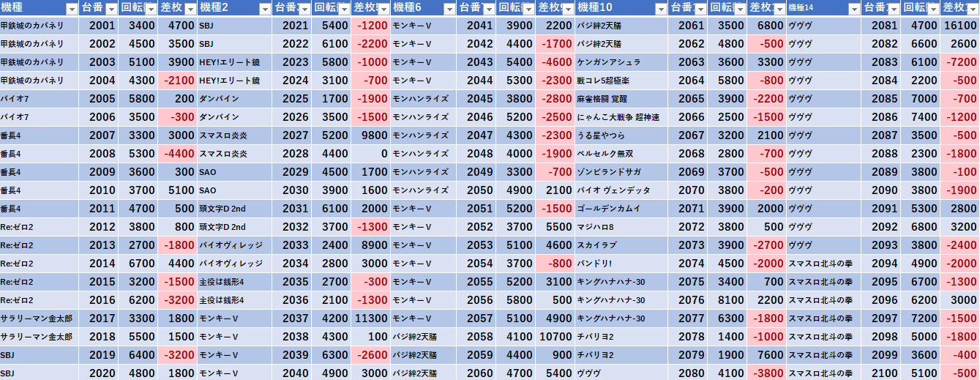
Task: Open 台番 filter arrow above cell 2041
Action: (x=487, y=9)
